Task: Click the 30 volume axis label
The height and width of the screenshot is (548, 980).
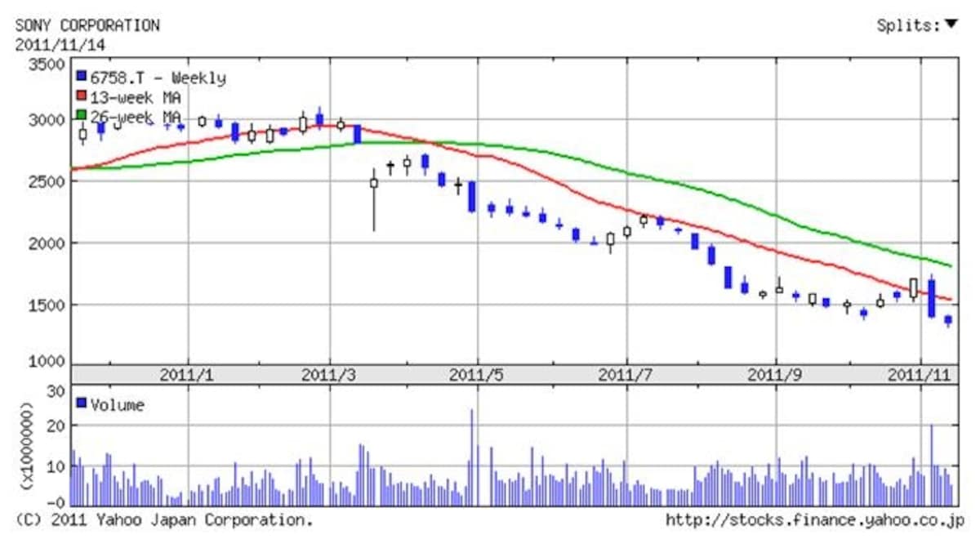Action: [56, 391]
